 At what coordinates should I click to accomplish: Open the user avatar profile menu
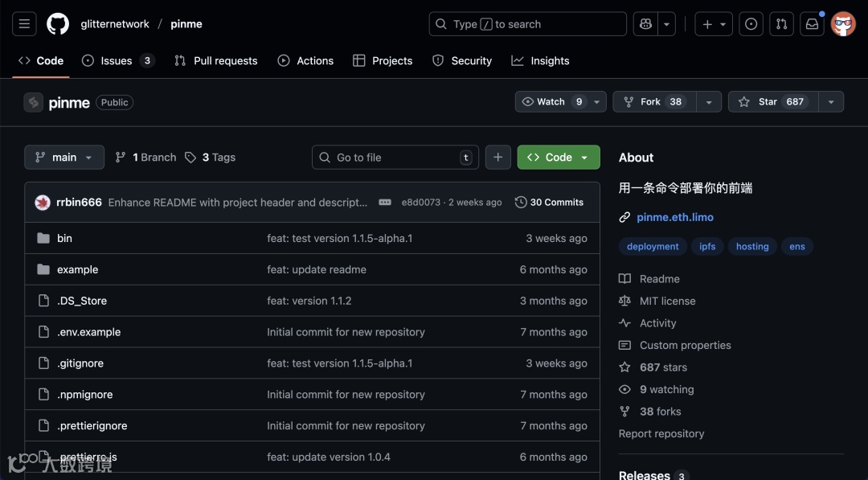click(843, 24)
